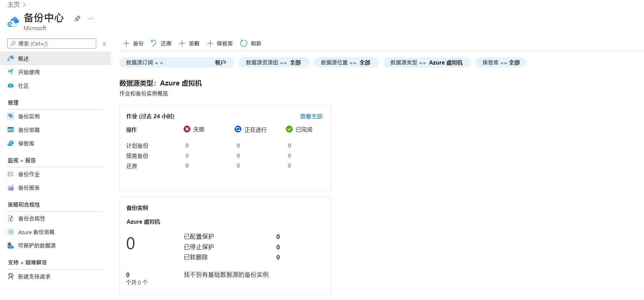Image resolution: width=644 pixels, height=300 pixels.
Task: Click the 主页 breadcrumb link
Action: tap(14, 5)
